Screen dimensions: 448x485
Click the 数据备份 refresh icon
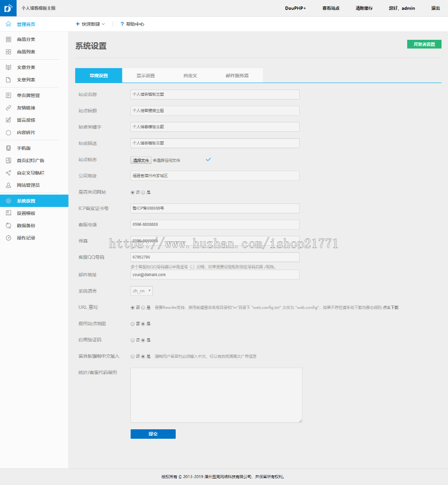[x=8, y=225]
